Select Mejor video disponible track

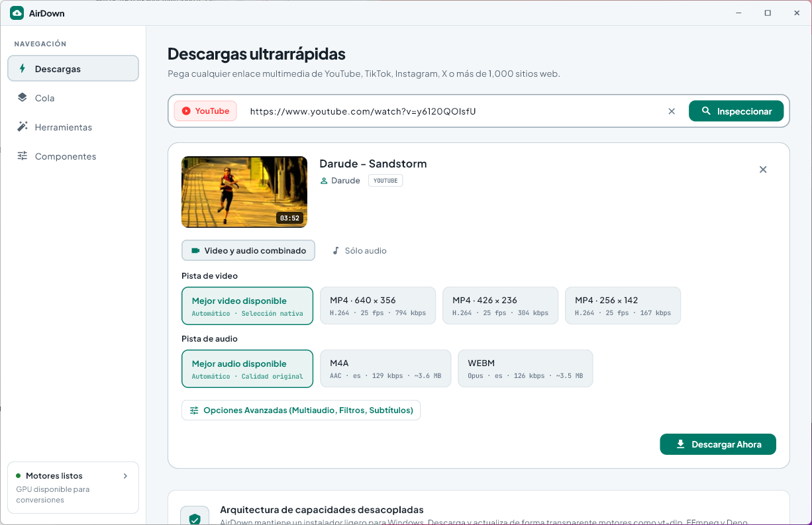[247, 306]
